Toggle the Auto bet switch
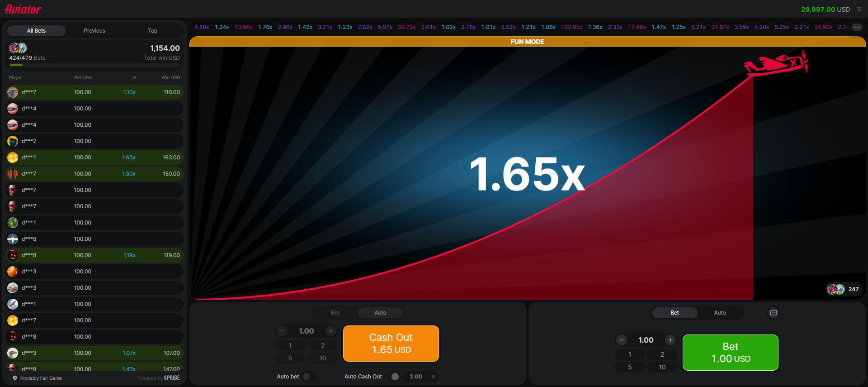Viewport: 868px width, 387px height. (310, 377)
